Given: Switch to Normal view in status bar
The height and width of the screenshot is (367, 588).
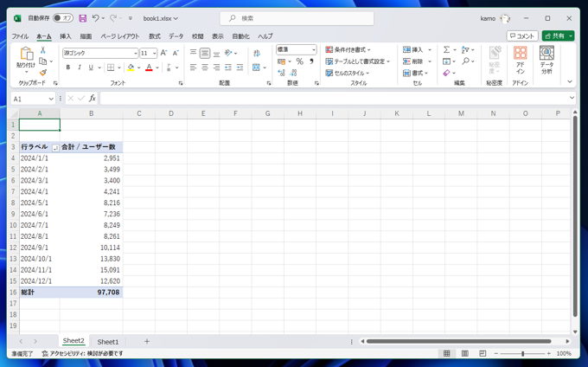Looking at the screenshot, I should pos(447,353).
